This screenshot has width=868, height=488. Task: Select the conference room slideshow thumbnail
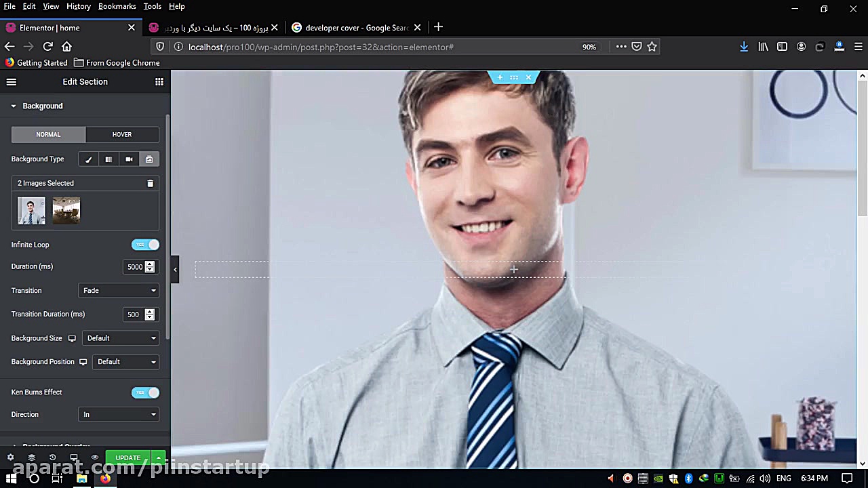pos(66,211)
